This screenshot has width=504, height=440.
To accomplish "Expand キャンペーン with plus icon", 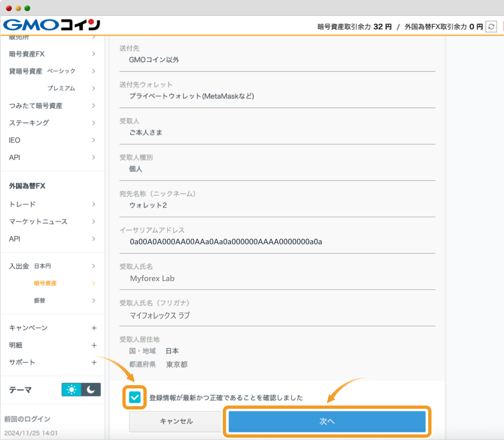I will [x=94, y=328].
